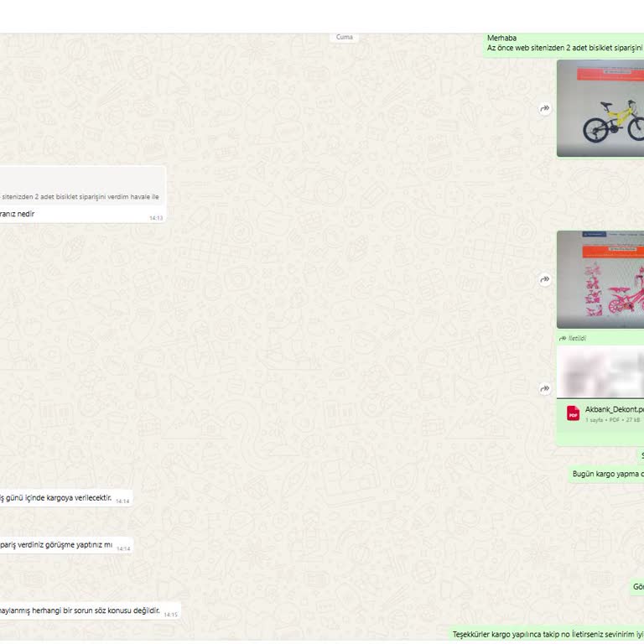Click the '1 sayfa • PDF • 27 kB' details
This screenshot has width=644, height=644.
tap(612, 420)
